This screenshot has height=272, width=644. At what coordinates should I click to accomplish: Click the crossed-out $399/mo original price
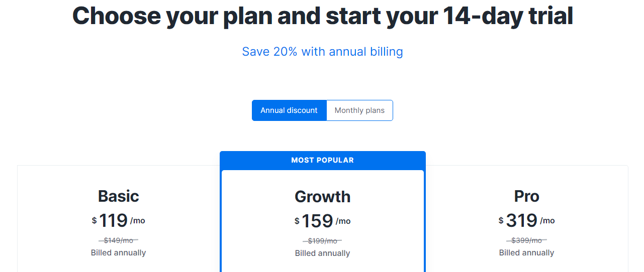click(x=526, y=240)
